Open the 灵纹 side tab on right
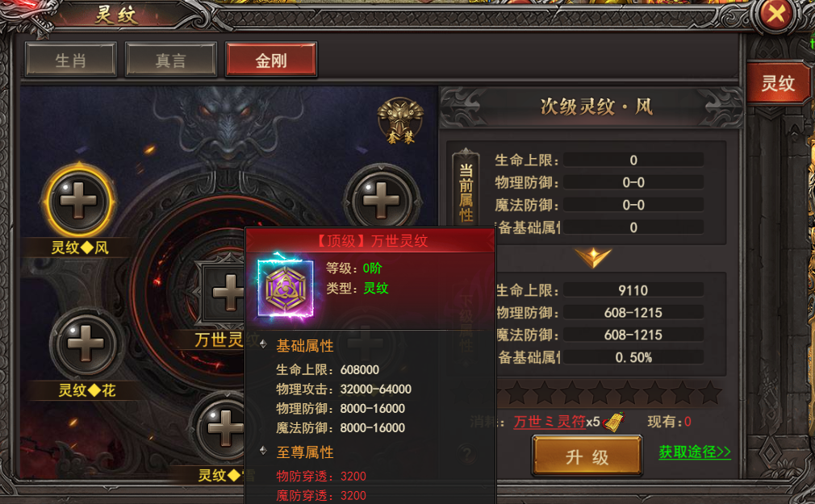The width and height of the screenshot is (815, 504). [x=778, y=83]
